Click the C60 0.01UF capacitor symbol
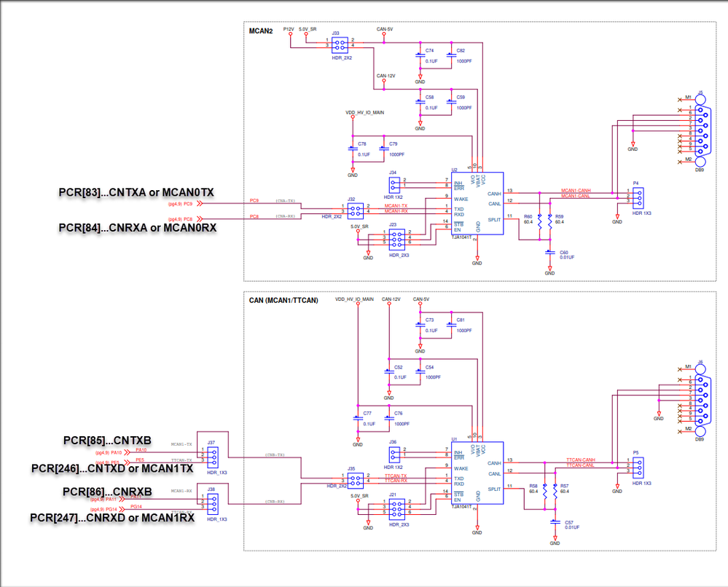728x587 pixels. click(549, 253)
